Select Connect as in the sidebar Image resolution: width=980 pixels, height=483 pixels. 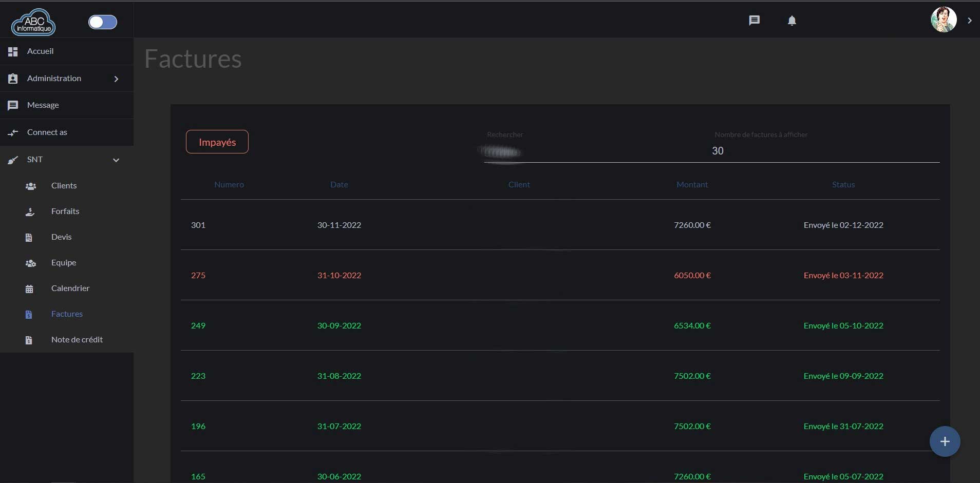pyautogui.click(x=47, y=132)
